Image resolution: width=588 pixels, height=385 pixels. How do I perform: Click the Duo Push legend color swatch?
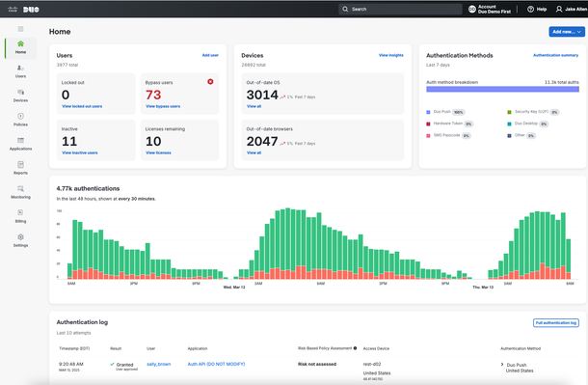[428, 112]
